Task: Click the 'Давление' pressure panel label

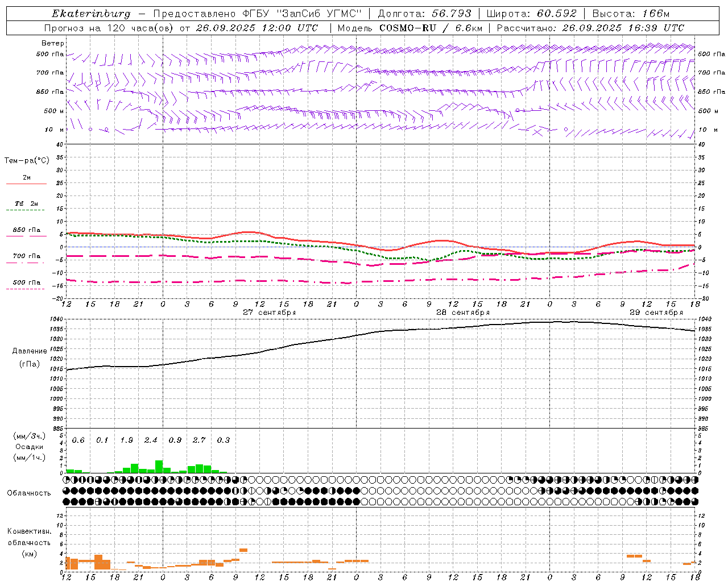Action: [30, 351]
